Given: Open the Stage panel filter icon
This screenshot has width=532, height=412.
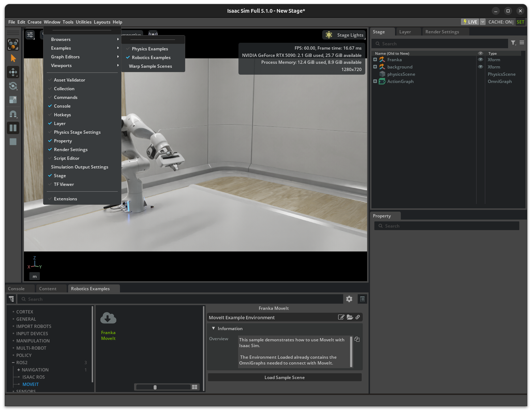Looking at the screenshot, I should (513, 43).
